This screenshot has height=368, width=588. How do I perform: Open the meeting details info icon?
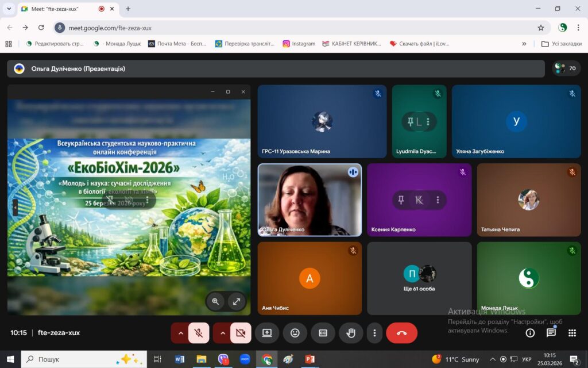530,333
